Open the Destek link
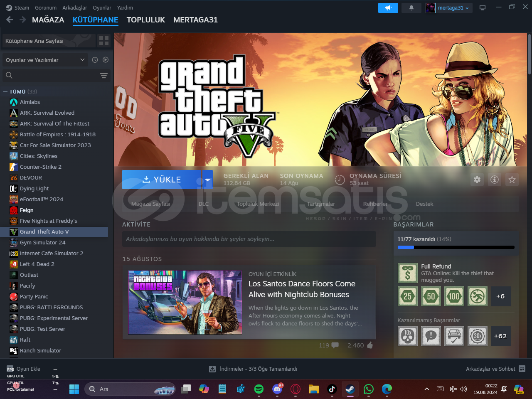 click(424, 204)
